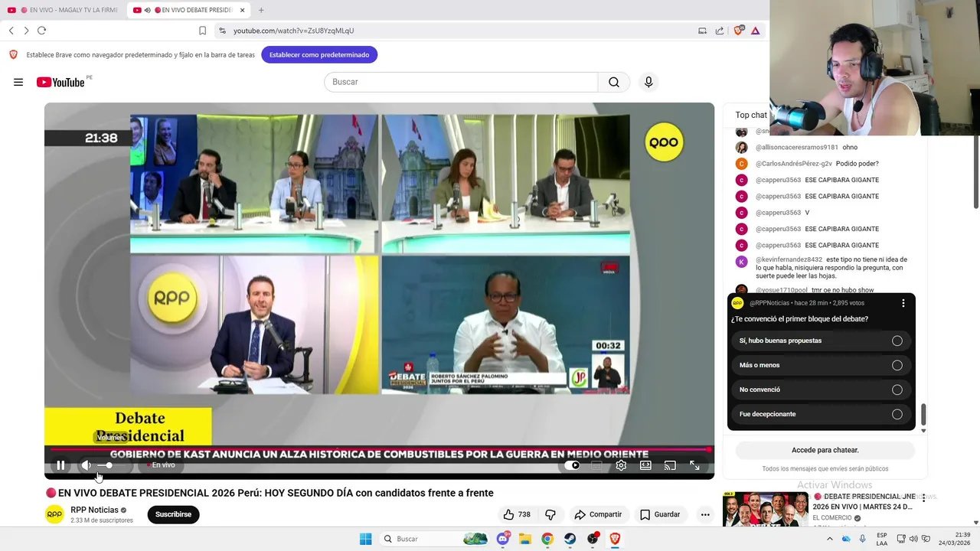
Task: Click the subtitles button in the player
Action: click(596, 465)
